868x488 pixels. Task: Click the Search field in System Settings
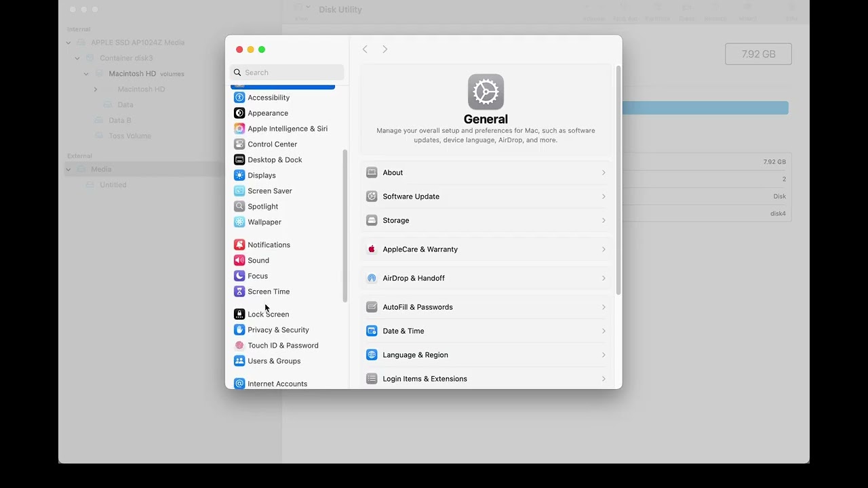coord(288,73)
